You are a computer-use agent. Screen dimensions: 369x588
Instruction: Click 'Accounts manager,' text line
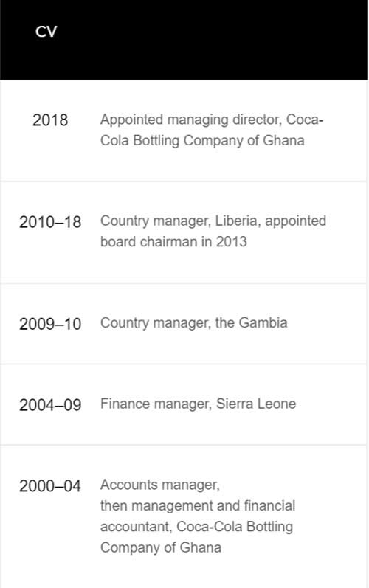(159, 485)
